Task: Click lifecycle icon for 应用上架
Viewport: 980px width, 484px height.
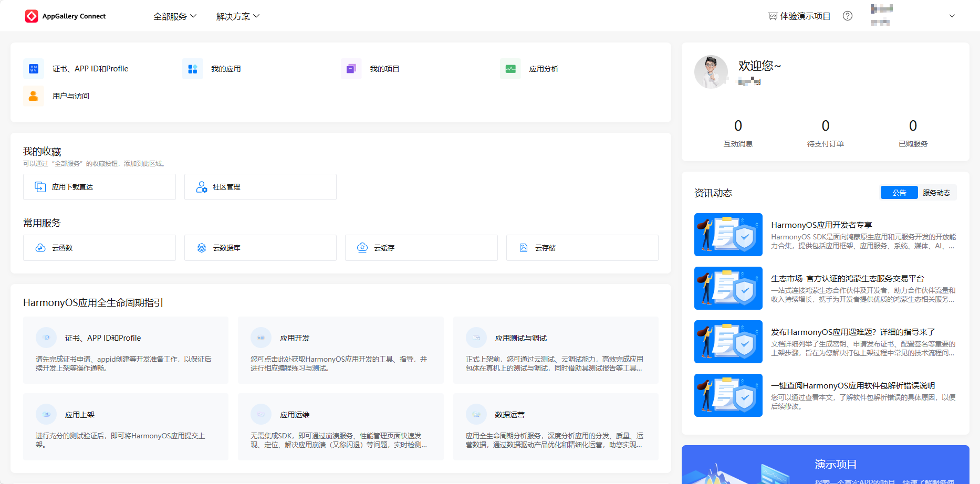Action: click(46, 414)
